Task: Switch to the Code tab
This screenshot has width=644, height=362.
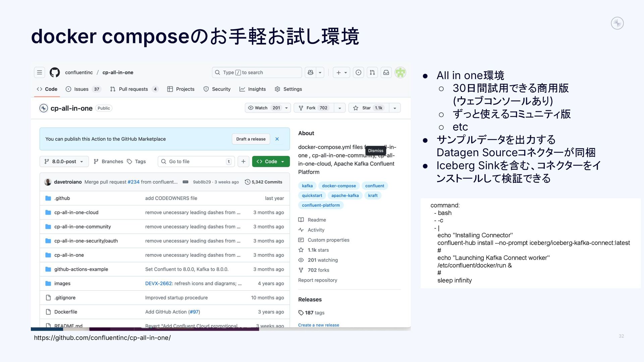Action: [x=47, y=89]
